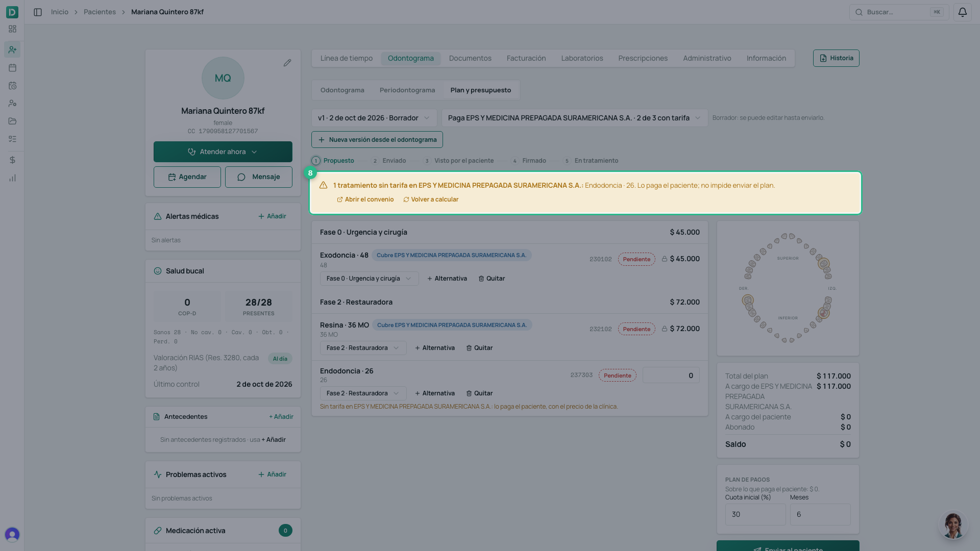Open the patients icon in sidebar
This screenshot has height=551, width=980.
point(12,49)
